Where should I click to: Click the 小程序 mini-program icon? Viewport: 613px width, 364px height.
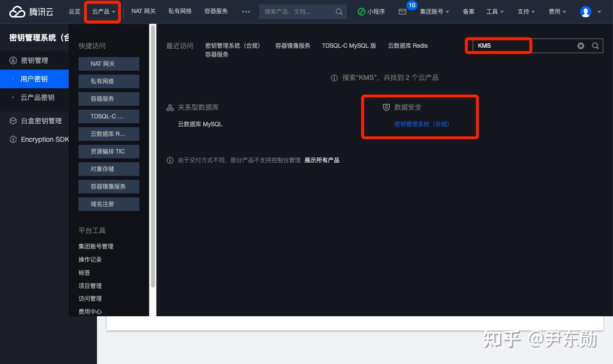point(361,11)
